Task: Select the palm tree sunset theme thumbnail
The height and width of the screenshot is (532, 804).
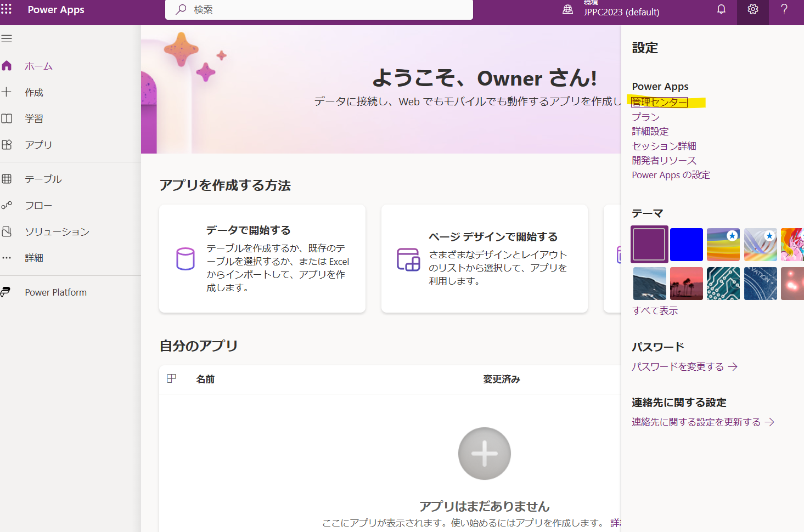Action: click(x=687, y=284)
